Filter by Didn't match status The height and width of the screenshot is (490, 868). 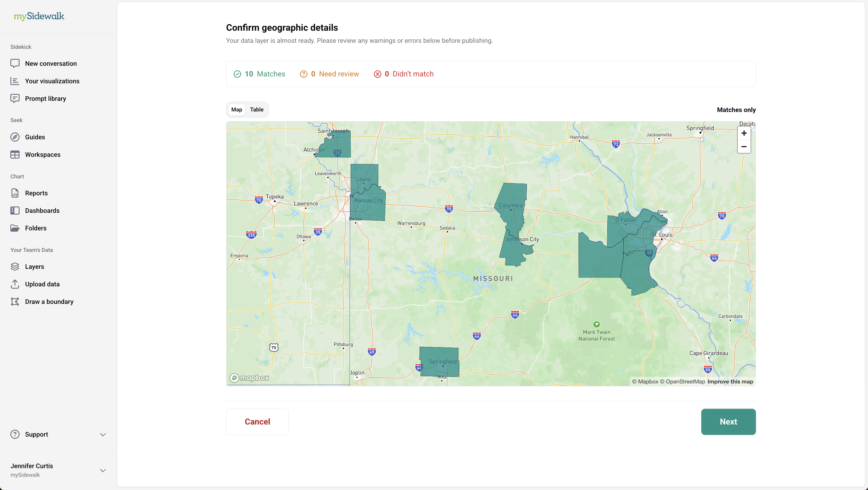point(404,74)
